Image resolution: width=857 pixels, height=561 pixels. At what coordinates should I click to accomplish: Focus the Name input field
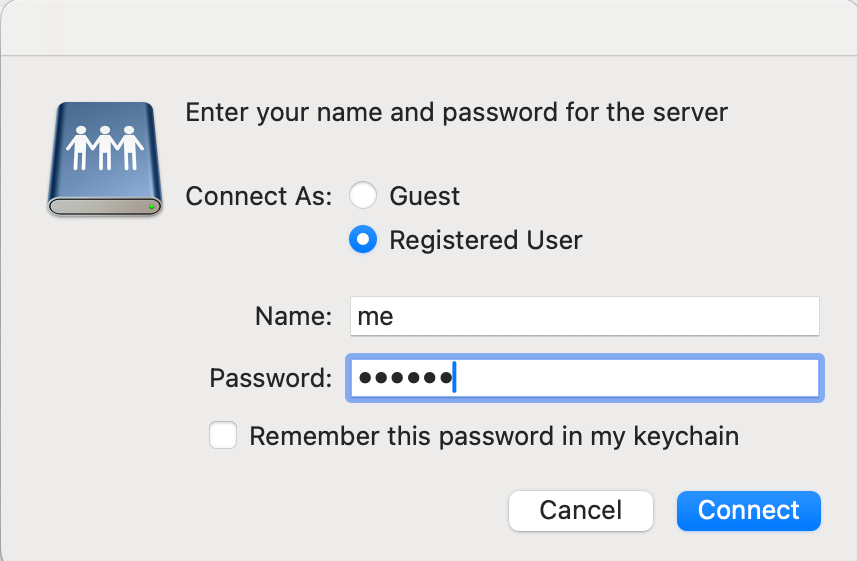pos(585,316)
